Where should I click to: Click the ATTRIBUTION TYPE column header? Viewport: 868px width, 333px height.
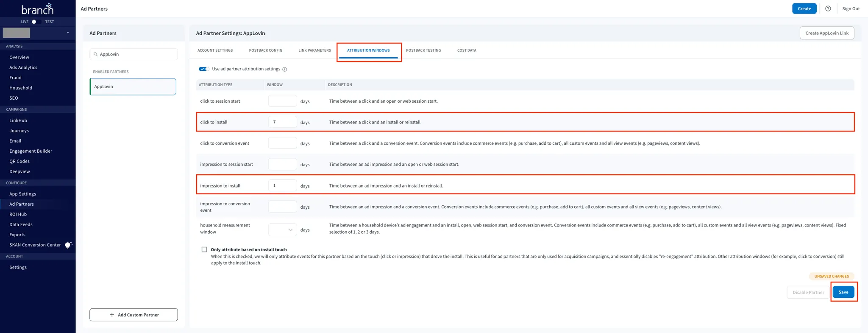216,85
